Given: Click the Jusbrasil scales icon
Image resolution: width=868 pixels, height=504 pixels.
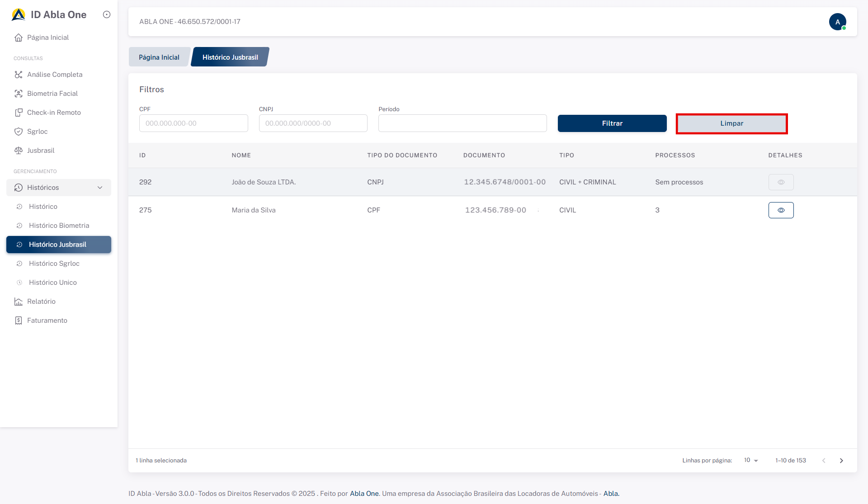Looking at the screenshot, I should point(19,151).
